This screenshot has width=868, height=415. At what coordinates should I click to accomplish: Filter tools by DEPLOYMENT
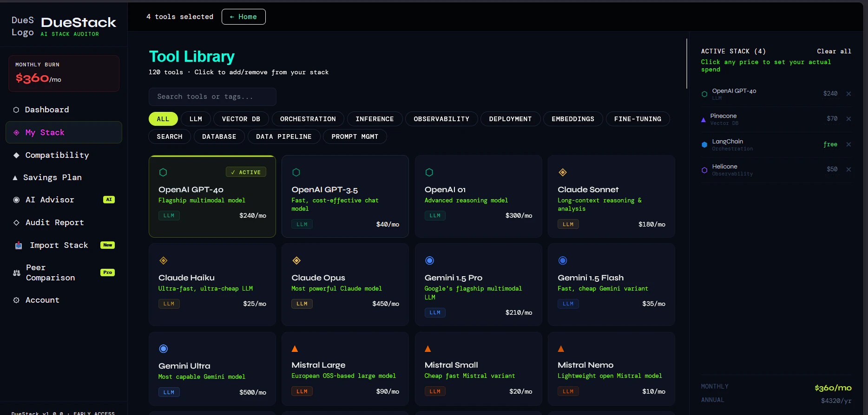click(510, 119)
